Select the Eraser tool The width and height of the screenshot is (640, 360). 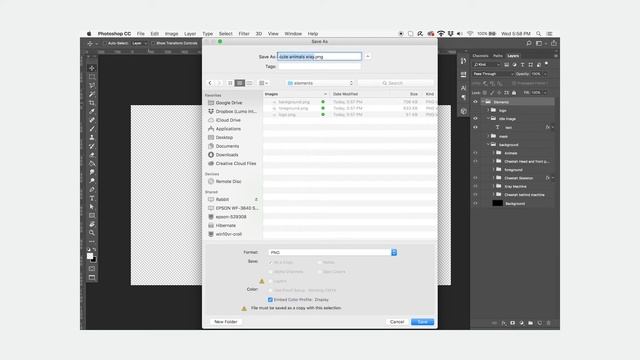tap(92, 155)
